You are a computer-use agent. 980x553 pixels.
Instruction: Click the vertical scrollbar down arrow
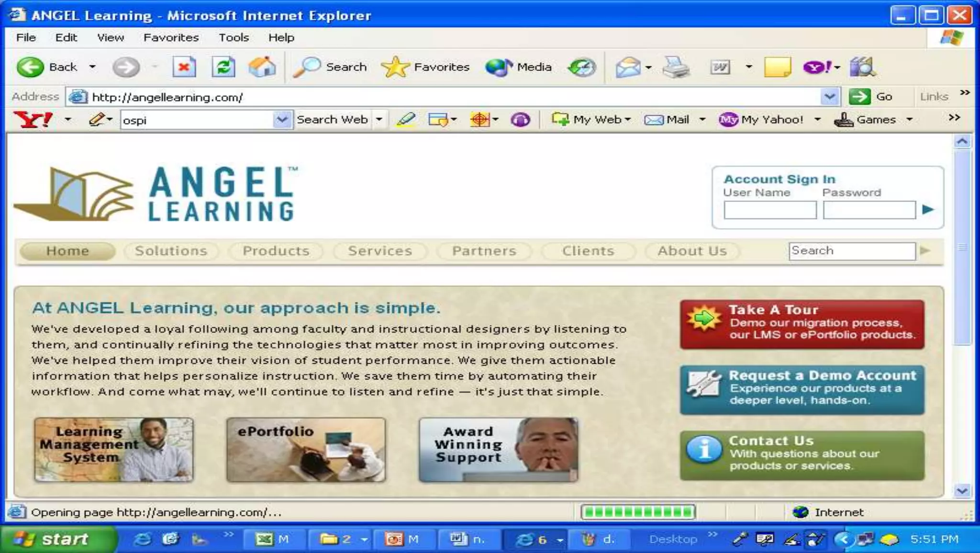[962, 490]
